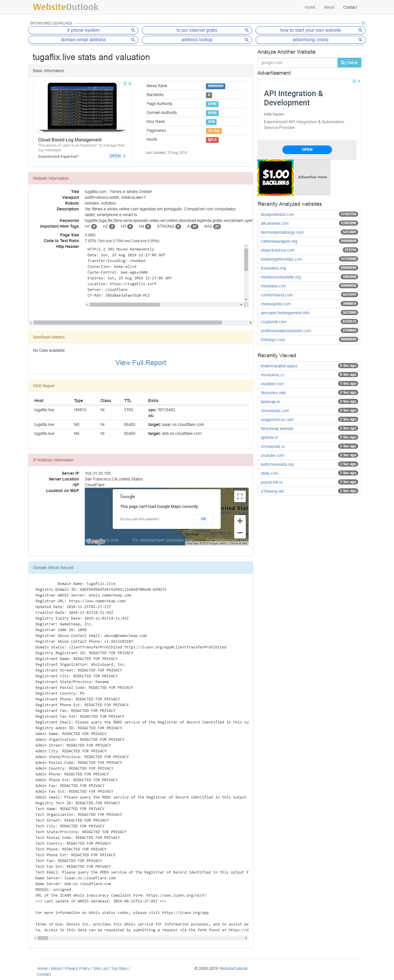Click the A 47 tag count badge

194,227
